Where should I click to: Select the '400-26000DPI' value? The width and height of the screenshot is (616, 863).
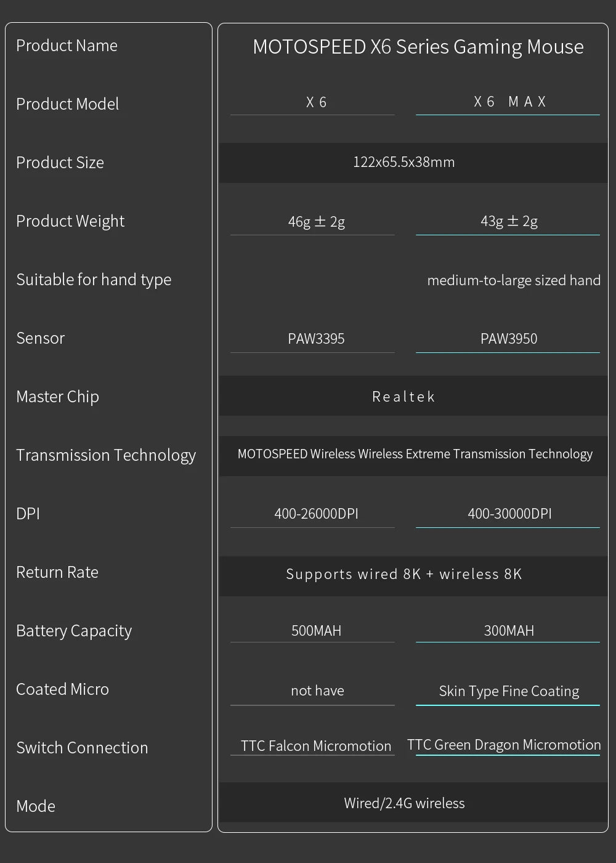pyautogui.click(x=316, y=514)
